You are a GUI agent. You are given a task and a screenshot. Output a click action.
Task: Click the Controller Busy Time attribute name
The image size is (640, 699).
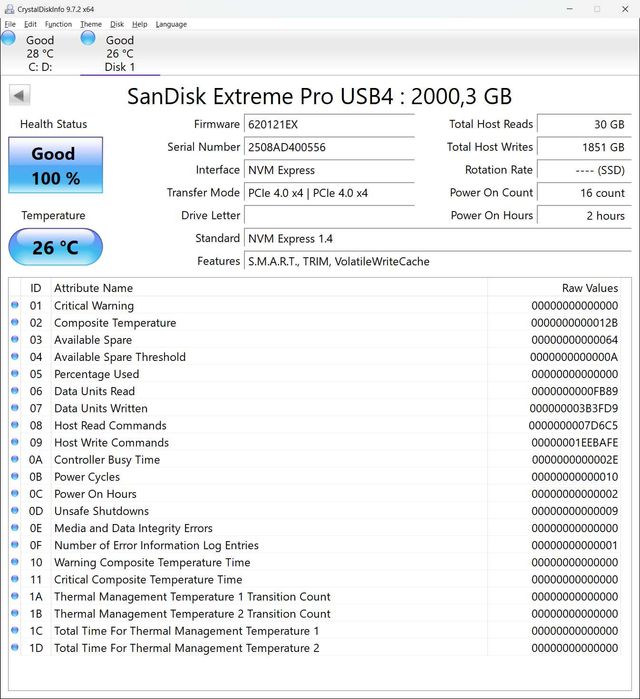(107, 460)
